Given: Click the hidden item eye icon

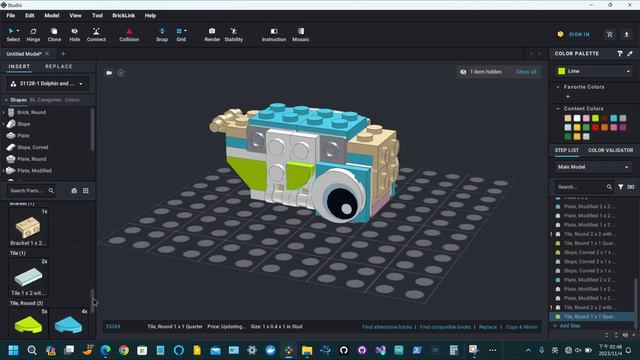Looking at the screenshot, I should (463, 72).
